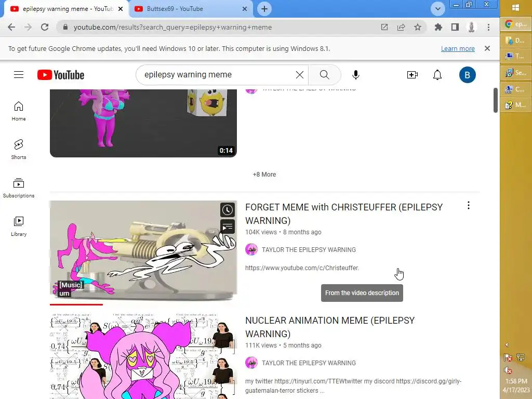This screenshot has height=399, width=532.
Task: Expand the tab search dropdown arrow
Action: click(x=437, y=9)
